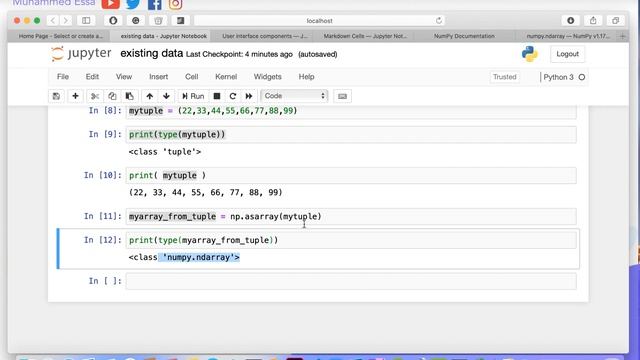Click into cell In [12] print type code
The image size is (640, 360).
pyautogui.click(x=351, y=240)
